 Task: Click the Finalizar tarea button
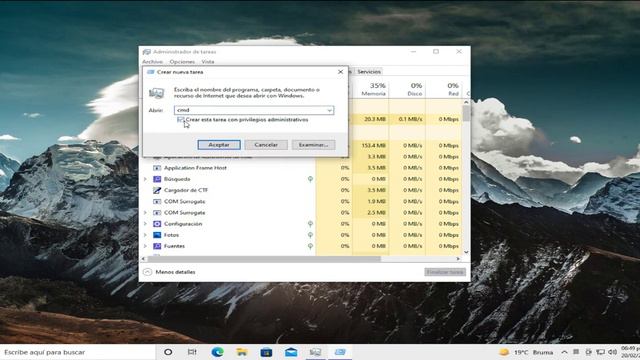[445, 272]
